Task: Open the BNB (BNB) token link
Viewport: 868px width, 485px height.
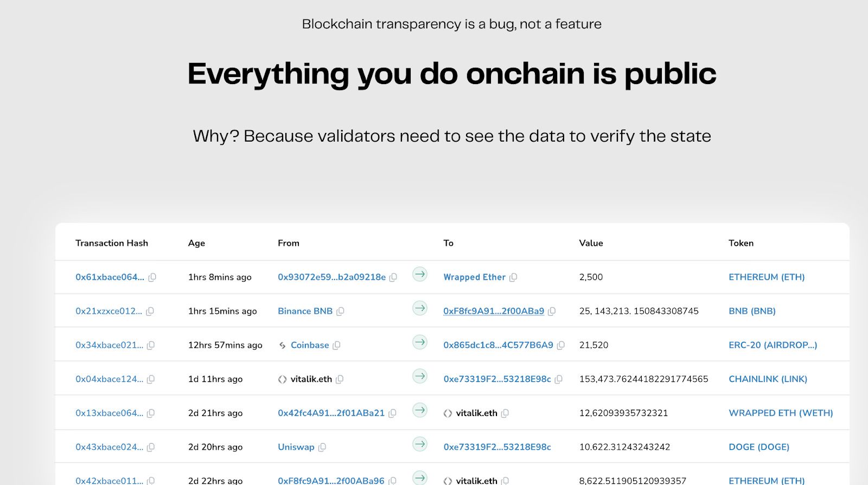Action: click(752, 311)
